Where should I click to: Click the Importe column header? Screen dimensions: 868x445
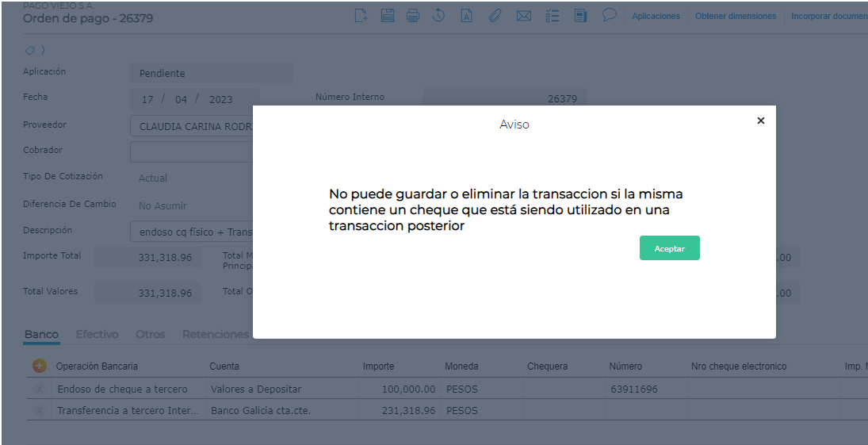(379, 366)
